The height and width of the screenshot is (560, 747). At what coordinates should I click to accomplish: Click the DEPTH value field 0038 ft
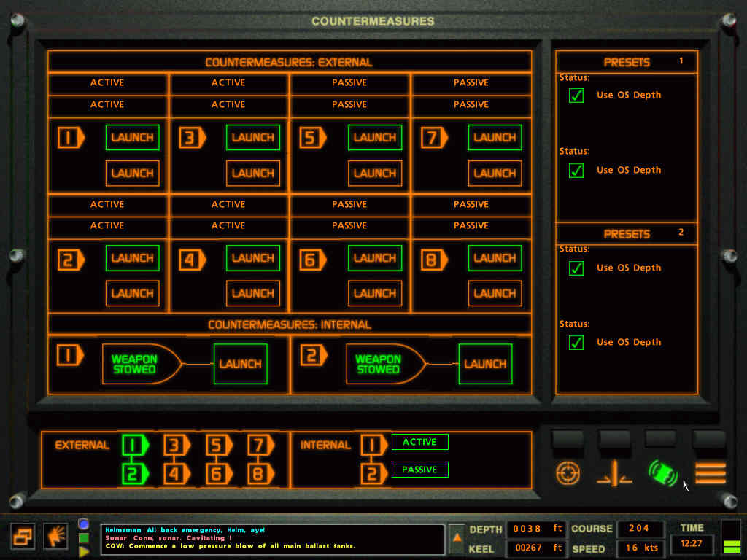tap(537, 529)
